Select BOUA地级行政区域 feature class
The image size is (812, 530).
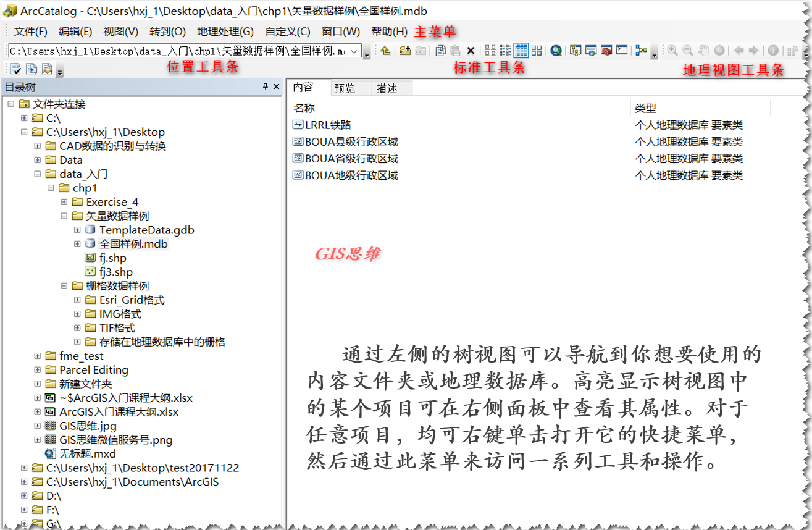coord(345,175)
